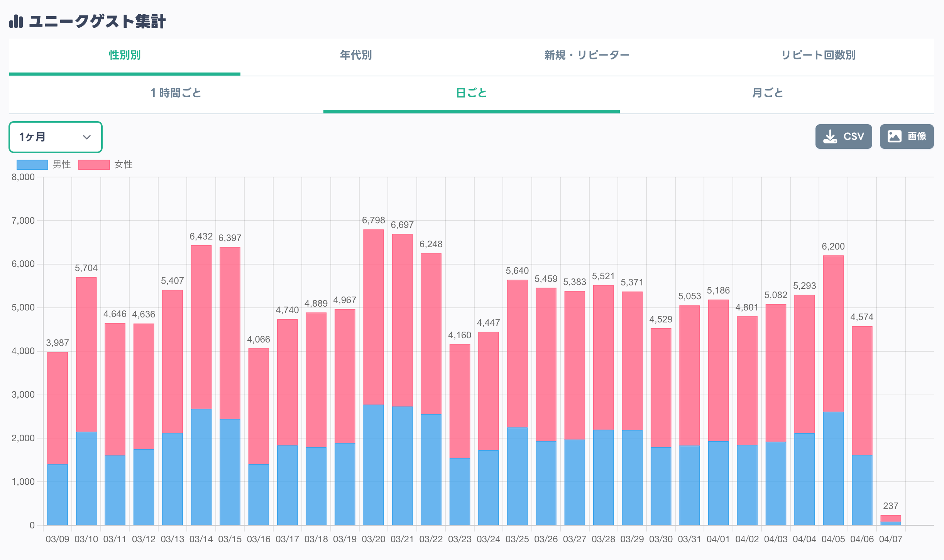Screen dimensions: 944x560
Task: Select the 年代別 tab
Action: tap(355, 55)
